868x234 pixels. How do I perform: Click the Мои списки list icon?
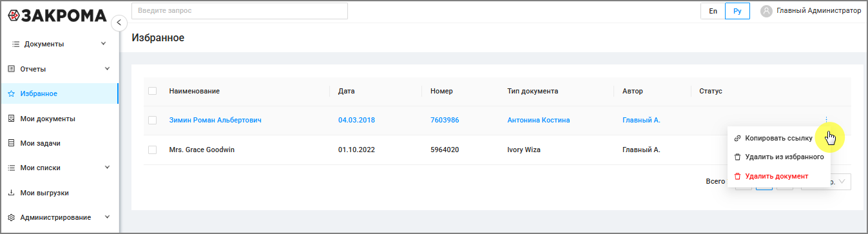[11, 168]
